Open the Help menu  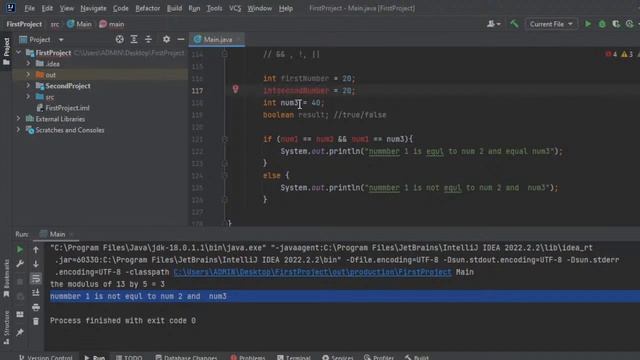point(286,8)
